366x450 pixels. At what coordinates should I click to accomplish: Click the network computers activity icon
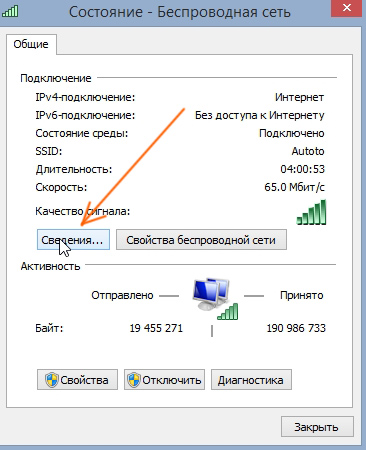coord(215,299)
